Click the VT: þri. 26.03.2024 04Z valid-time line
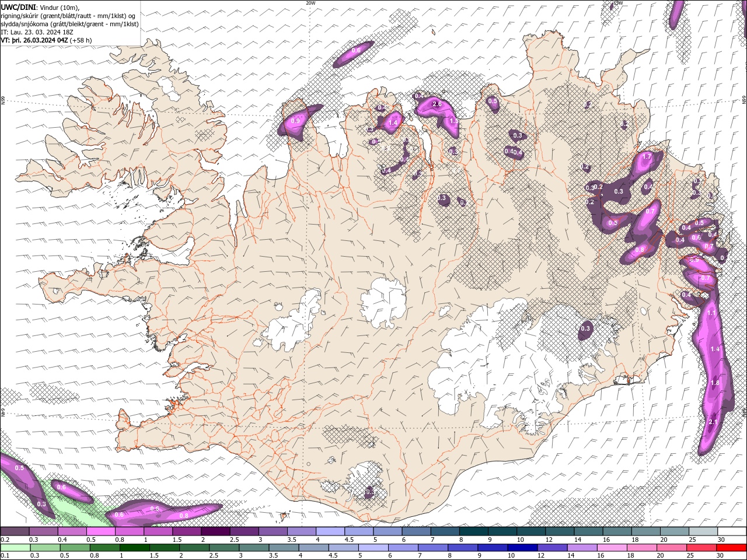The height and width of the screenshot is (560, 747). click(46, 40)
